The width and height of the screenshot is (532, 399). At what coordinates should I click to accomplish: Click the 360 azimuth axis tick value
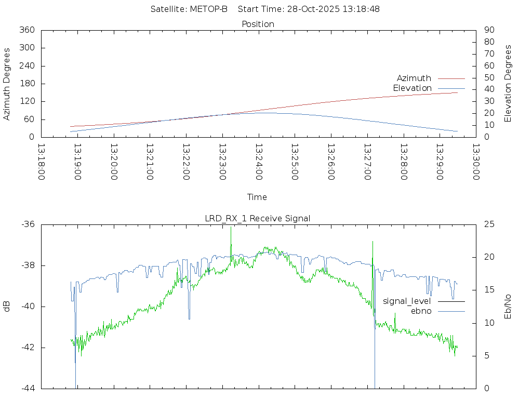pos(26,30)
